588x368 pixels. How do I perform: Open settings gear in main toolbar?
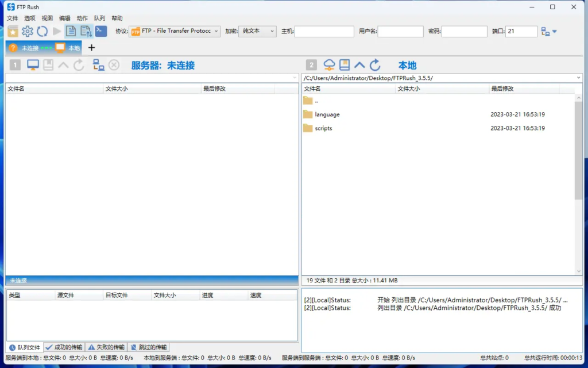(28, 32)
